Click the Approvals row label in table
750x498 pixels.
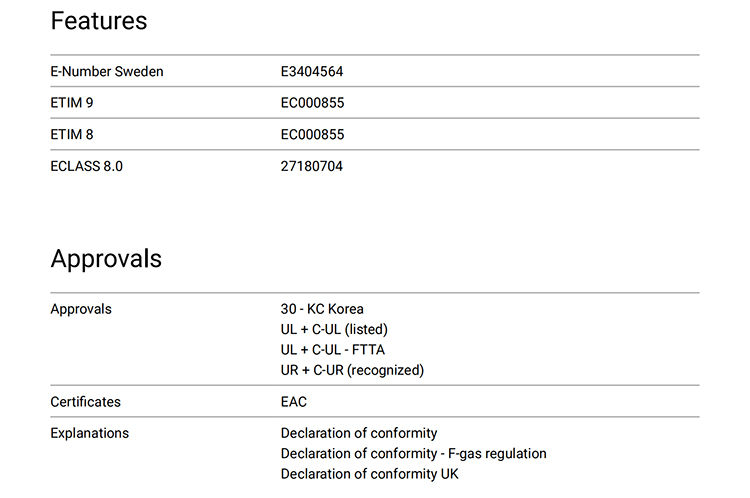coord(81,309)
